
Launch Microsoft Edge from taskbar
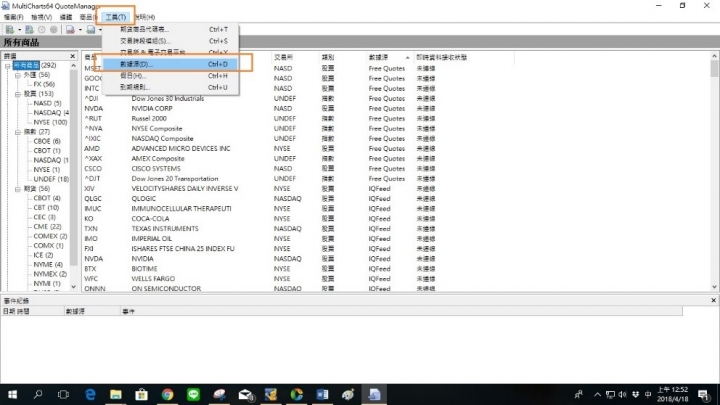(90, 394)
